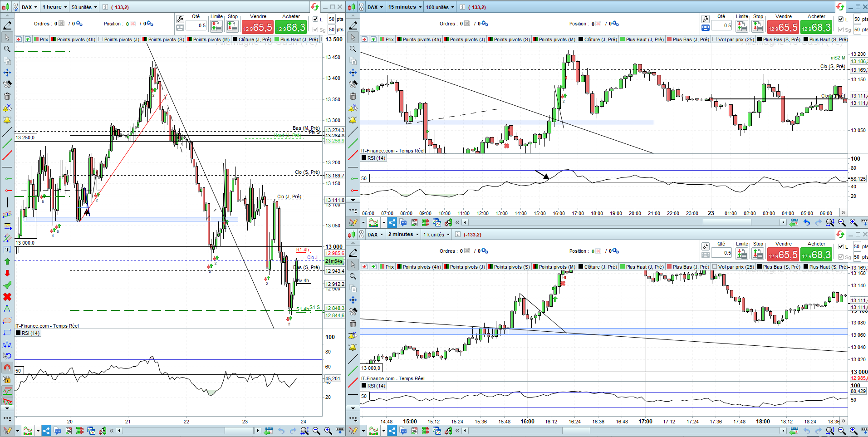Screen dimensions: 868x437
Task: Select the red trend line drawing tool
Action: (7, 156)
